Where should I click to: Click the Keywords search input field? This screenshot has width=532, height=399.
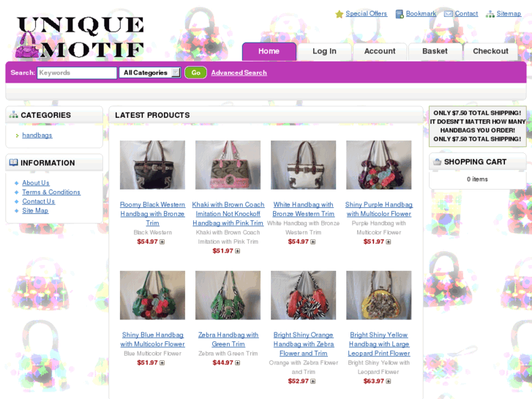point(77,72)
